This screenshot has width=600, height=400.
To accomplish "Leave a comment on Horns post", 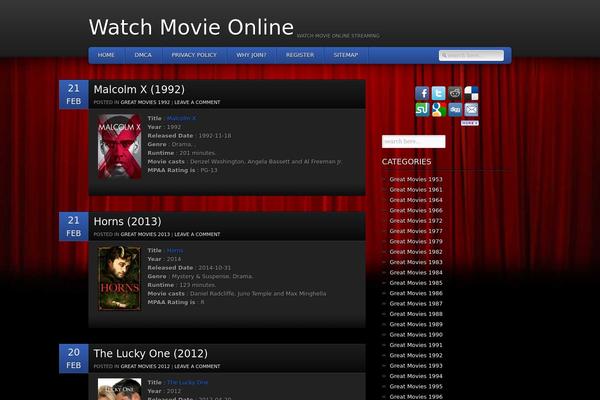I will pos(197,234).
